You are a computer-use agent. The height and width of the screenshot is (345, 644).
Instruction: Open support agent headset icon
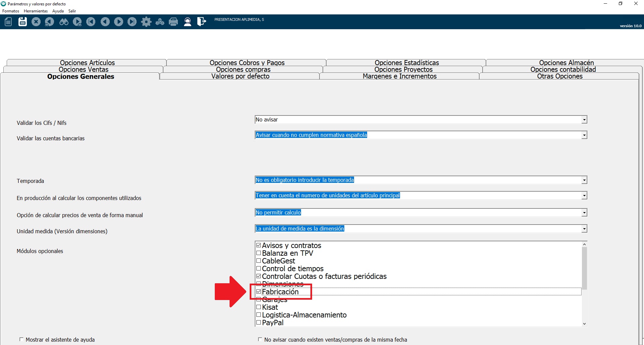[x=188, y=22]
